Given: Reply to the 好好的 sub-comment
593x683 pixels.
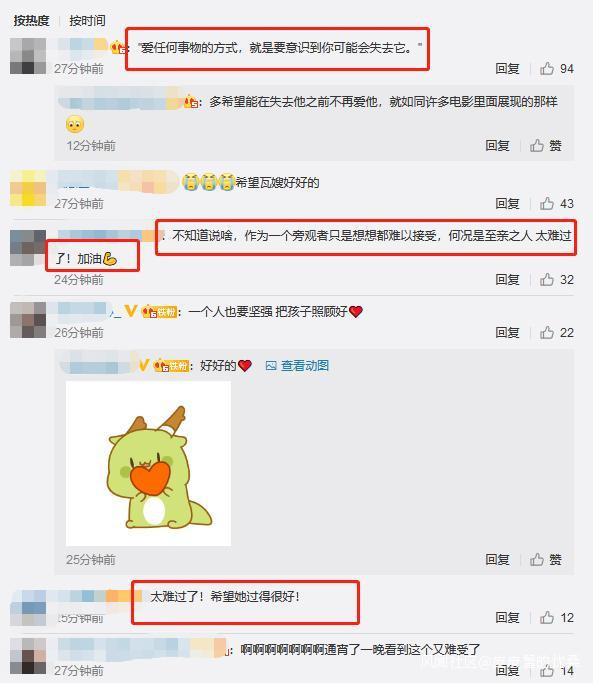Looking at the screenshot, I should 497,559.
